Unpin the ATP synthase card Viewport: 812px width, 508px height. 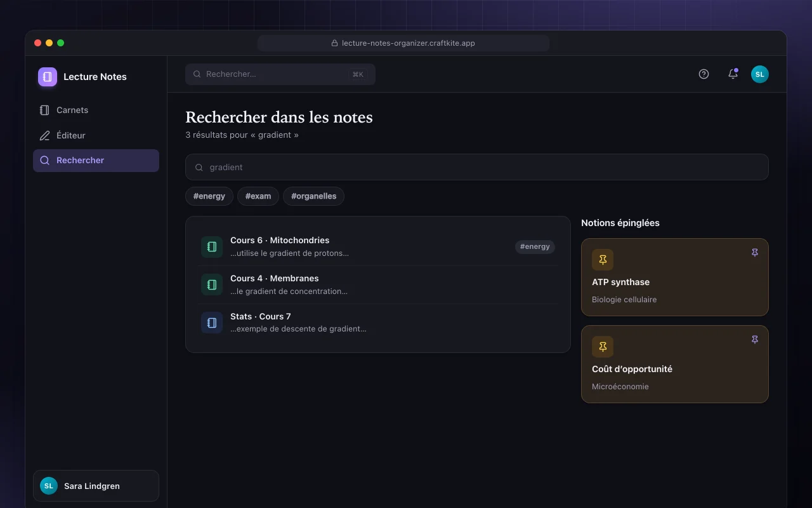(755, 253)
